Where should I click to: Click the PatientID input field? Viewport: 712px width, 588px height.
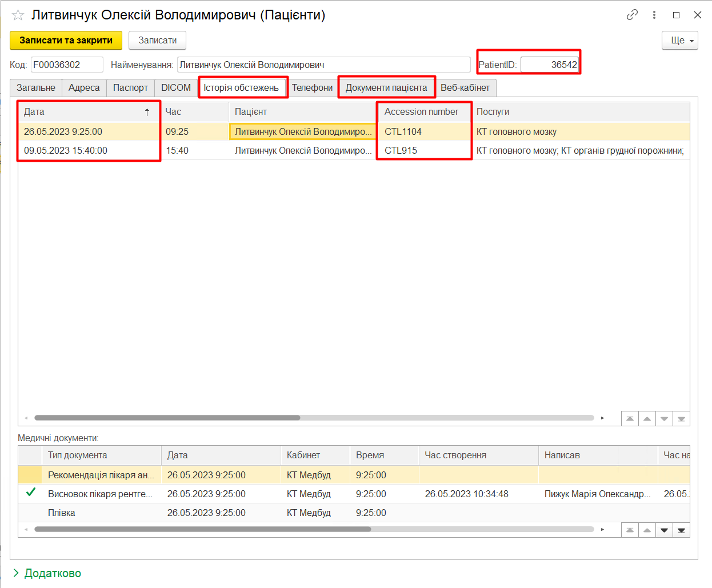click(x=550, y=65)
